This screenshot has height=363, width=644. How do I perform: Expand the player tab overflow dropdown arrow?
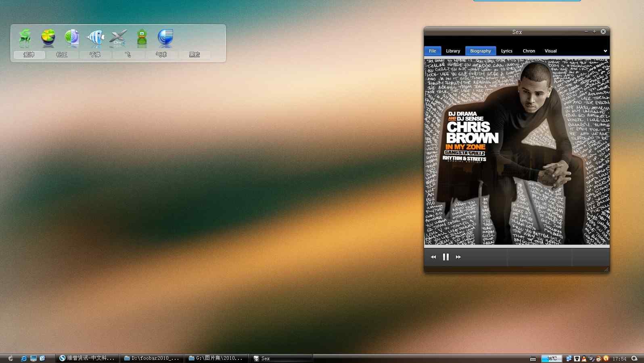tap(605, 51)
